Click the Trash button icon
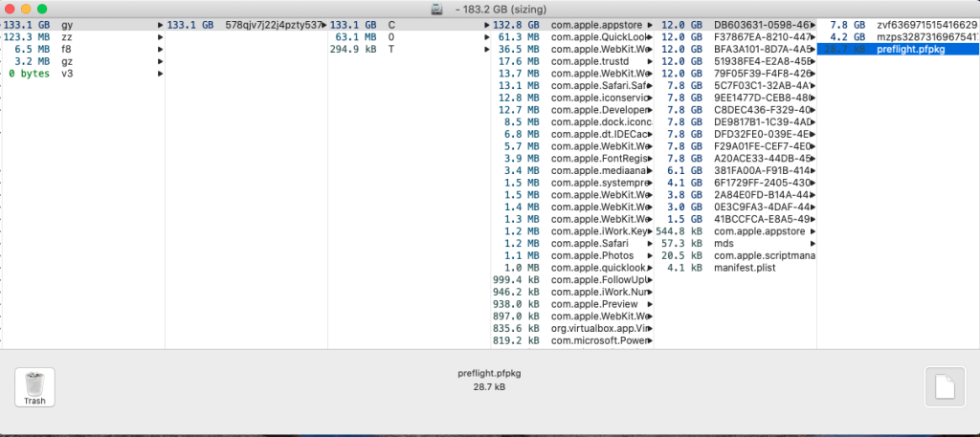980x437 pixels. [x=34, y=386]
